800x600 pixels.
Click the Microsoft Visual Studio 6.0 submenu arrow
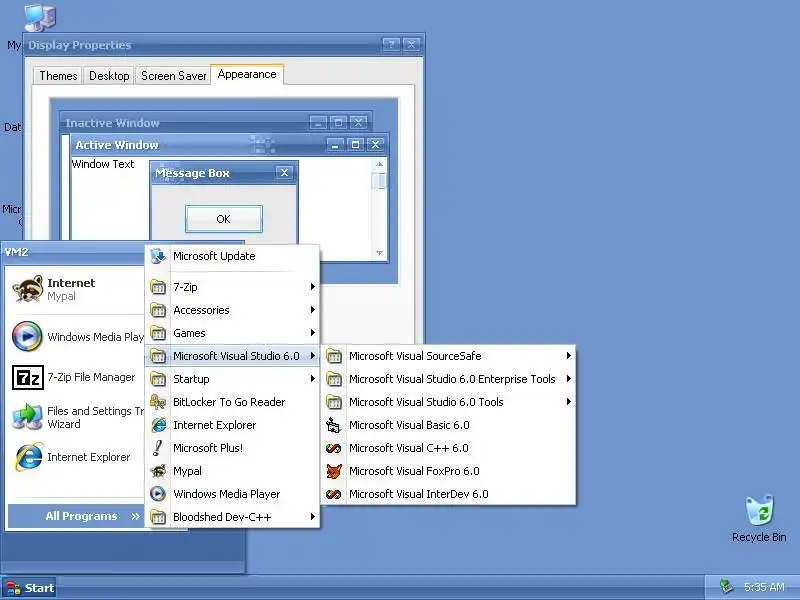(313, 356)
